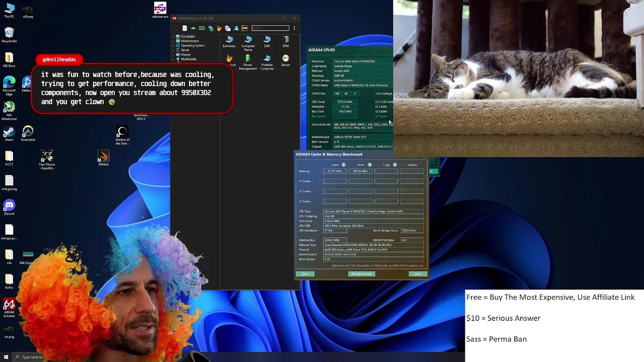644x362 pixels.
Task: Click Start Benchmark button
Action: [362, 274]
